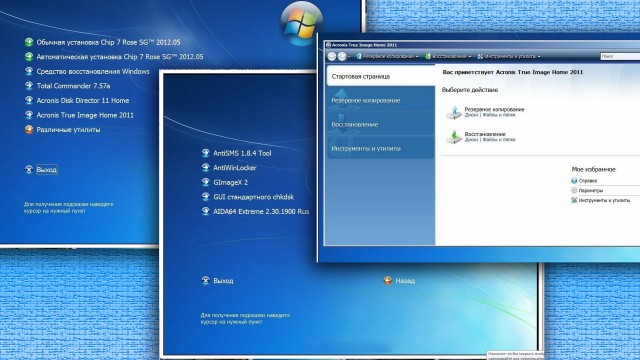Switch to Резервное копирование sidebar tab
640x360 pixels.
(x=381, y=100)
